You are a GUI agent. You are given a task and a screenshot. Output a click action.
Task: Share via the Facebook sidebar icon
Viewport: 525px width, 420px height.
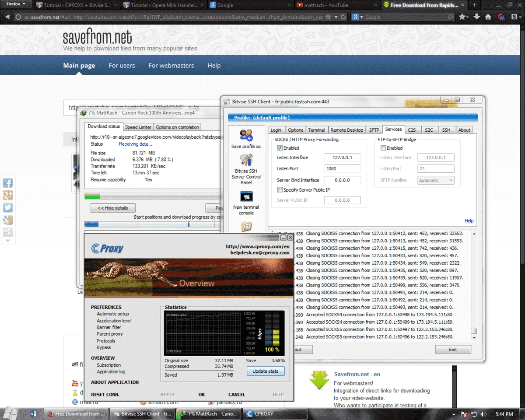(x=8, y=183)
